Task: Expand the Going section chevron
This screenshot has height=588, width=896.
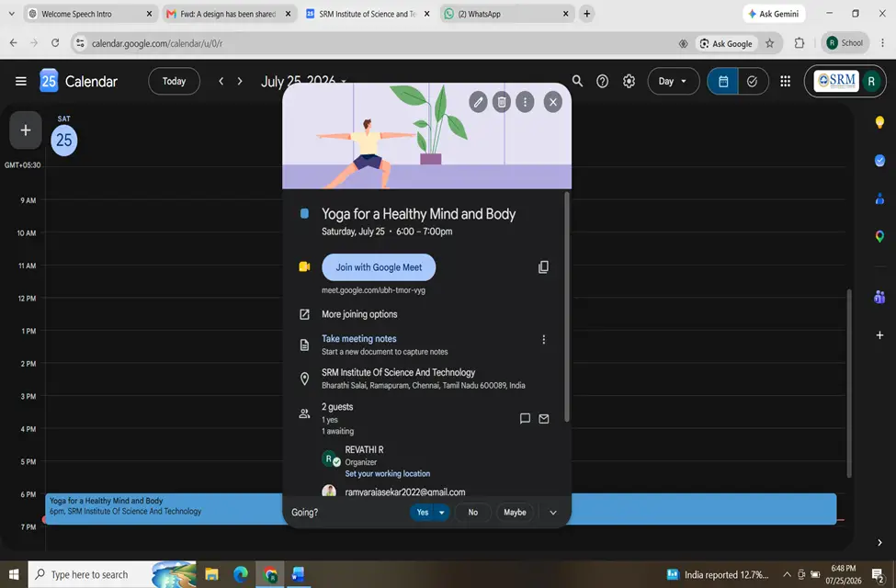Action: pyautogui.click(x=552, y=513)
